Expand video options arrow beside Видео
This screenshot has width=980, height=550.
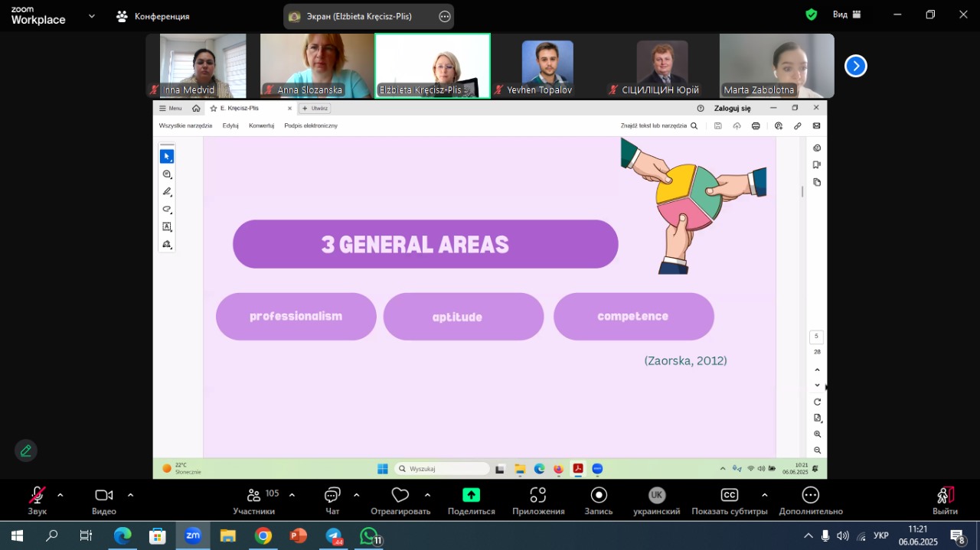click(130, 495)
